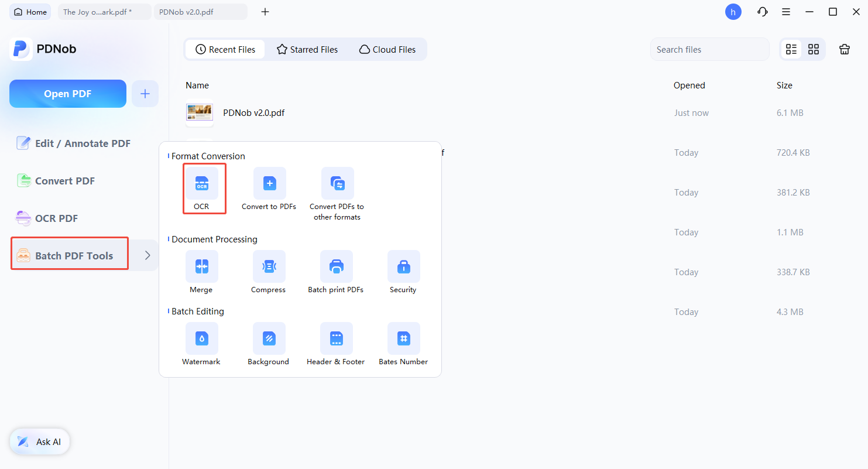Open Convert PDFs to other formats

pos(337,183)
